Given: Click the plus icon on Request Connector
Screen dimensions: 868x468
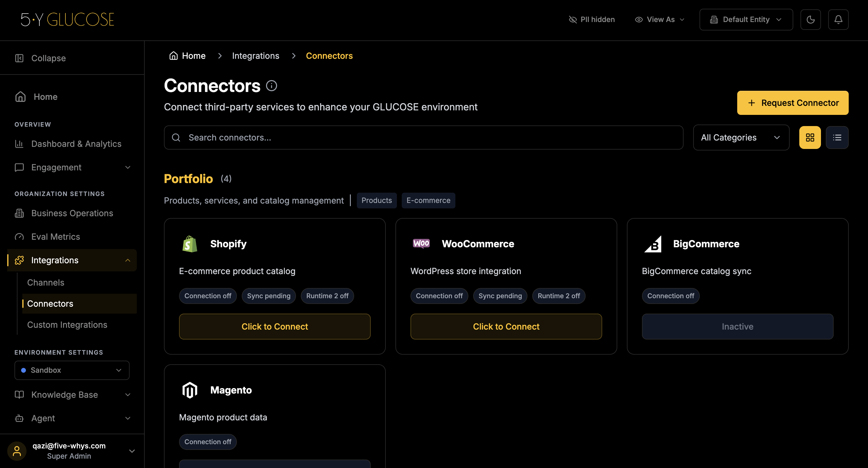Looking at the screenshot, I should tap(751, 103).
